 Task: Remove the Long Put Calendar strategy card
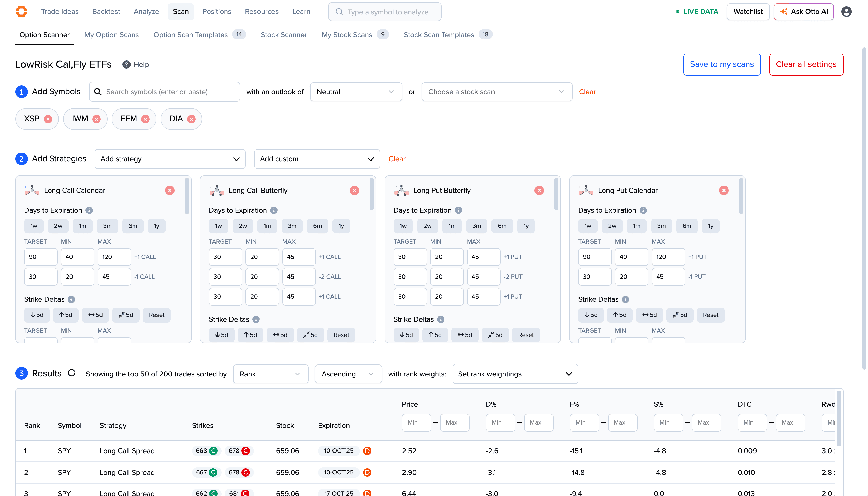tap(724, 191)
